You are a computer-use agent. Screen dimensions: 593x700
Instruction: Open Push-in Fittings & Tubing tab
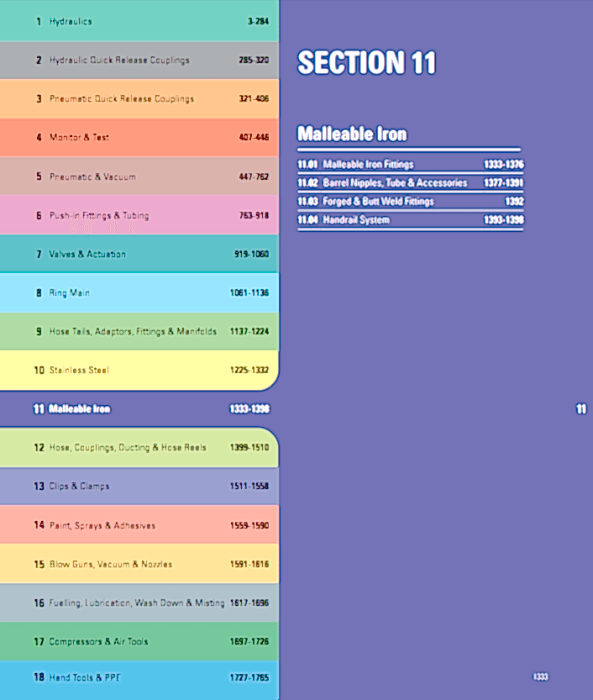point(139,215)
